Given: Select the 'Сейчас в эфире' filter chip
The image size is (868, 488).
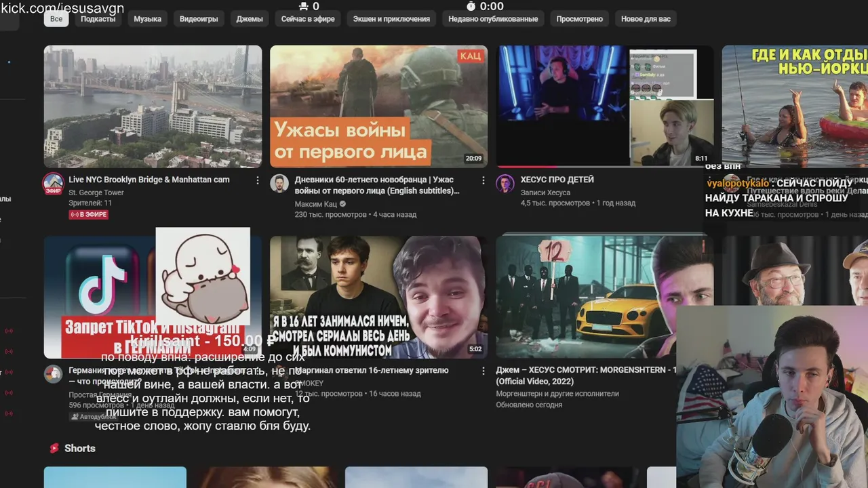Looking at the screenshot, I should (308, 19).
